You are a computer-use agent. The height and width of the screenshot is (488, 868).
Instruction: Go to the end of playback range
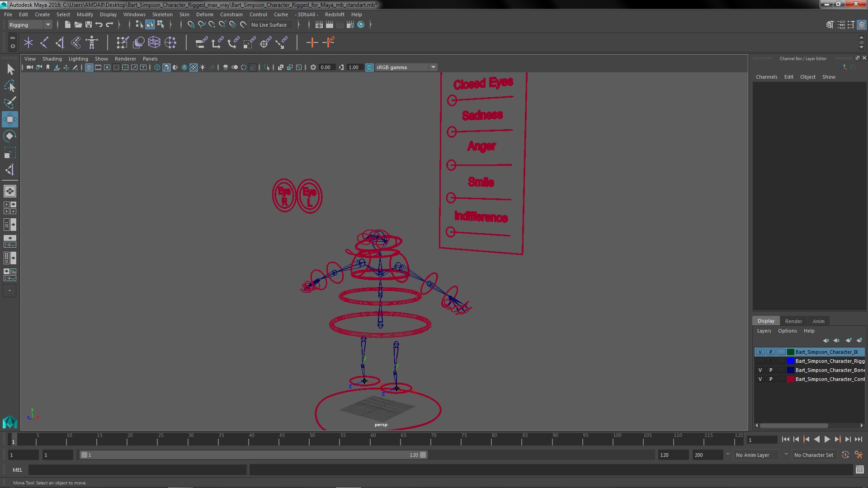point(859,439)
